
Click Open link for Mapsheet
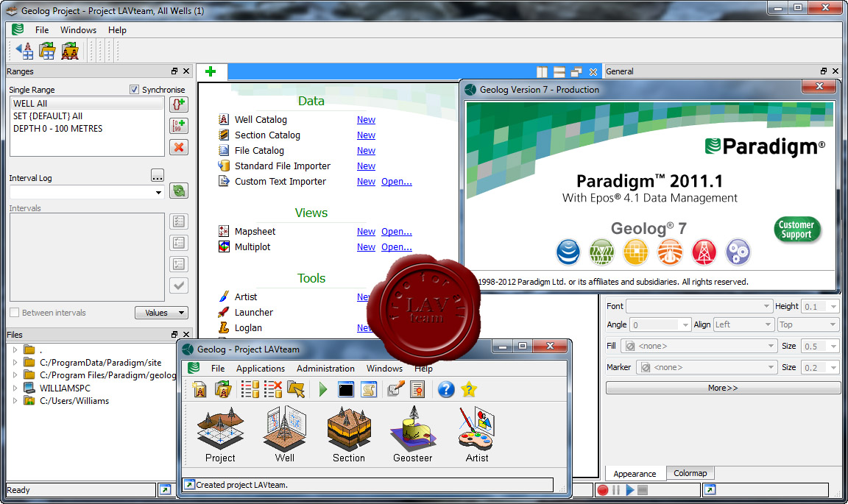pos(397,232)
